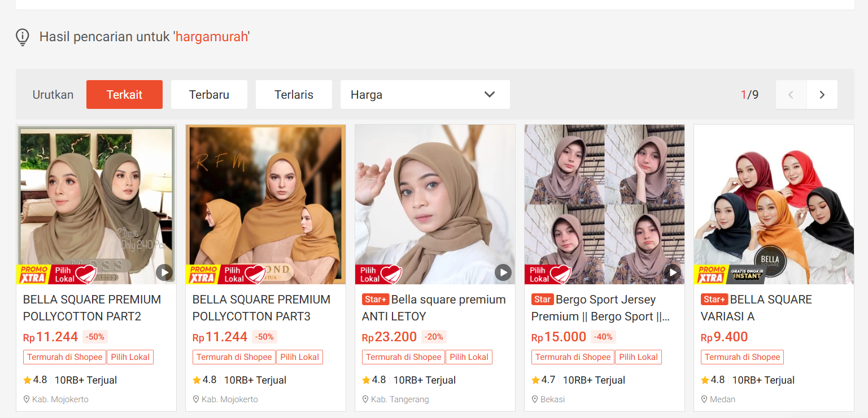Open Bergo Sport Jersey Premium thumbnail
The height and width of the screenshot is (418, 868).
[x=604, y=204]
